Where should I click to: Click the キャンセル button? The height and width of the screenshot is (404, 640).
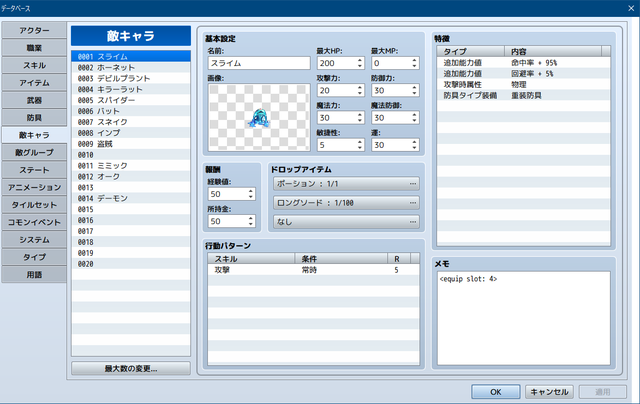[x=549, y=392]
